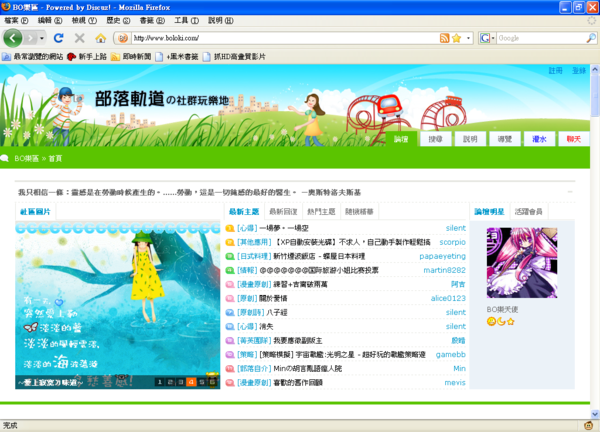Open author profile mevis
The image size is (600, 432).
point(455,383)
